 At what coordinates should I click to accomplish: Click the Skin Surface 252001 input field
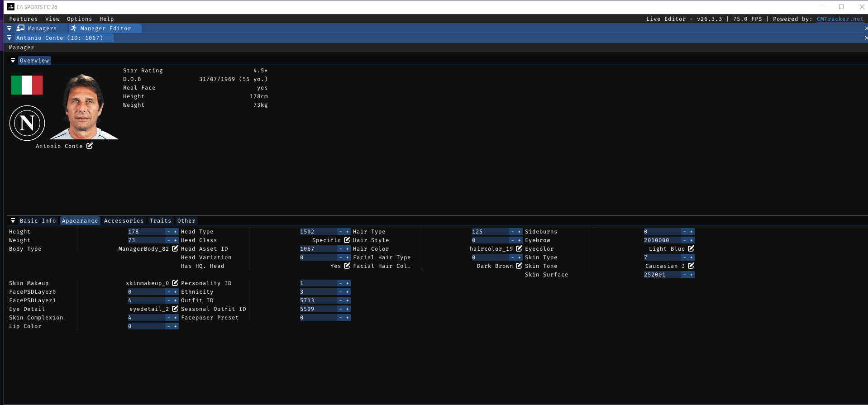662,275
